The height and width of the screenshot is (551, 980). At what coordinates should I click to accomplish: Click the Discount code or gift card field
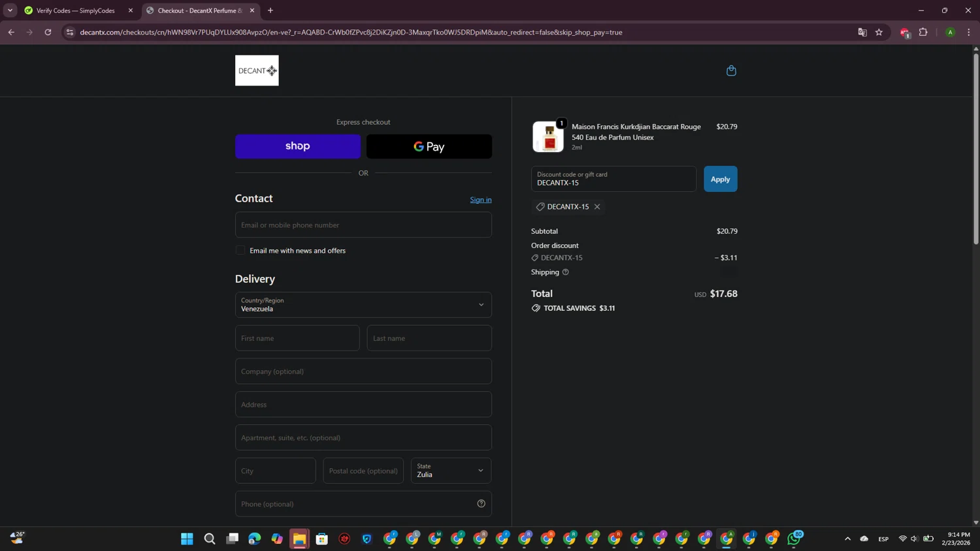click(x=613, y=179)
